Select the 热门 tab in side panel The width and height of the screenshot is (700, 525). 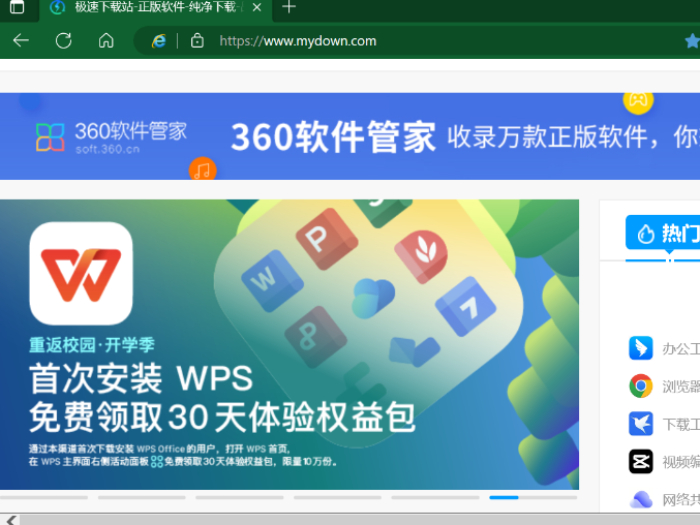[663, 233]
